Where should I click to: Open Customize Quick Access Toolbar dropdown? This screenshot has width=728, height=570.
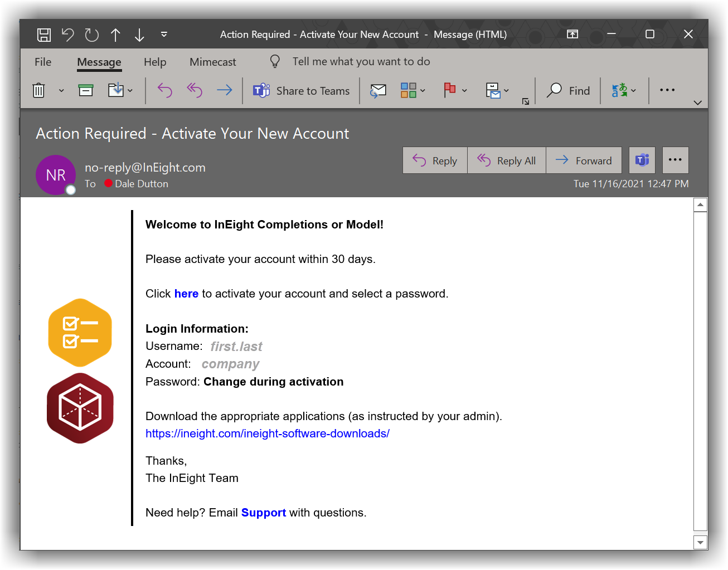(164, 35)
